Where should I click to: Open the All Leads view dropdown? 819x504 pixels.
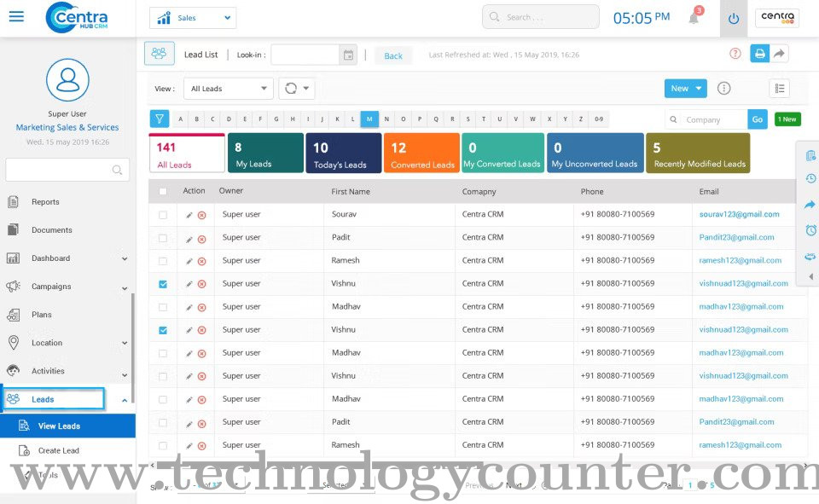click(x=229, y=89)
